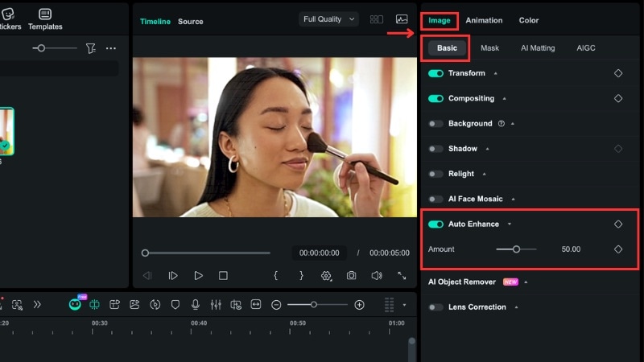Add keyframe for Compositing diamond
This screenshot has height=362, width=644.
[x=618, y=98]
